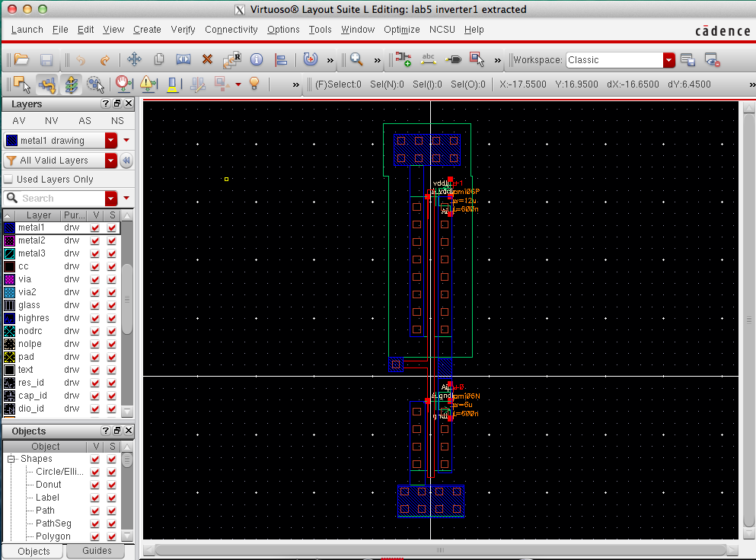The height and width of the screenshot is (560, 756).
Task: Open the Workspace Classic dropdown
Action: click(x=668, y=60)
